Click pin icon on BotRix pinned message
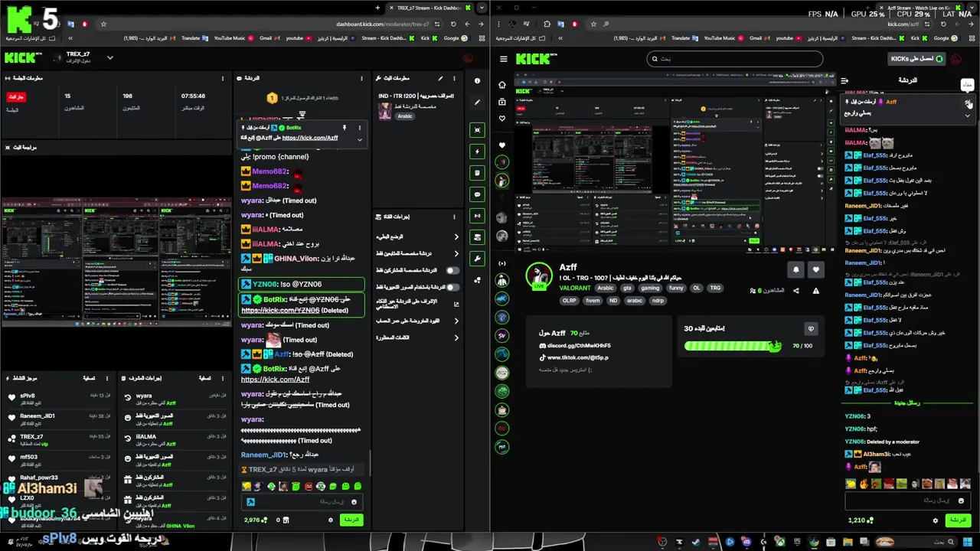 (x=345, y=128)
